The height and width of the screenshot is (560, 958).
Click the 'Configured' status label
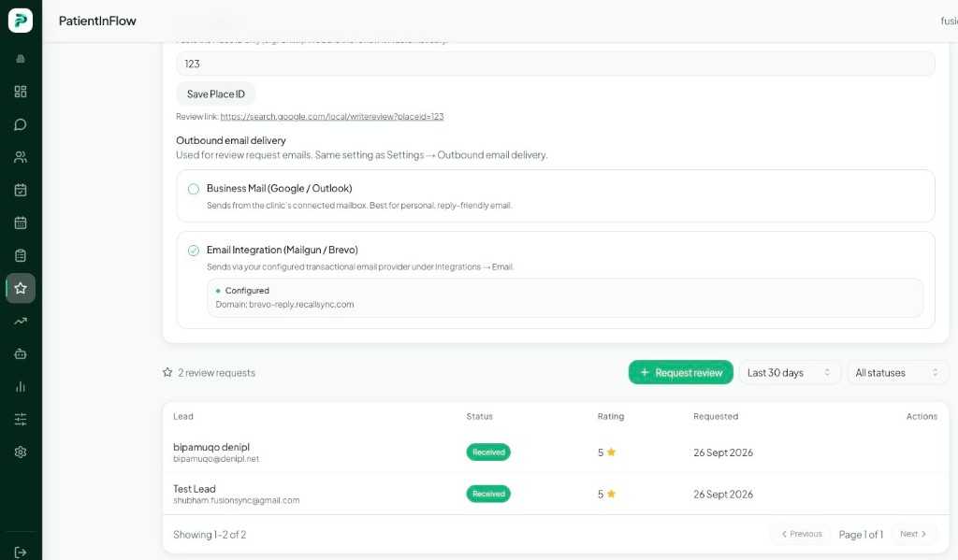click(247, 291)
